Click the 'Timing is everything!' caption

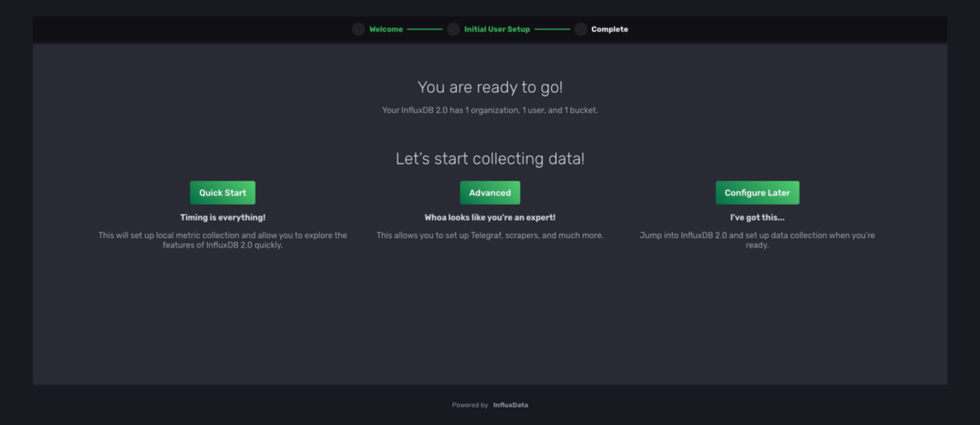223,217
